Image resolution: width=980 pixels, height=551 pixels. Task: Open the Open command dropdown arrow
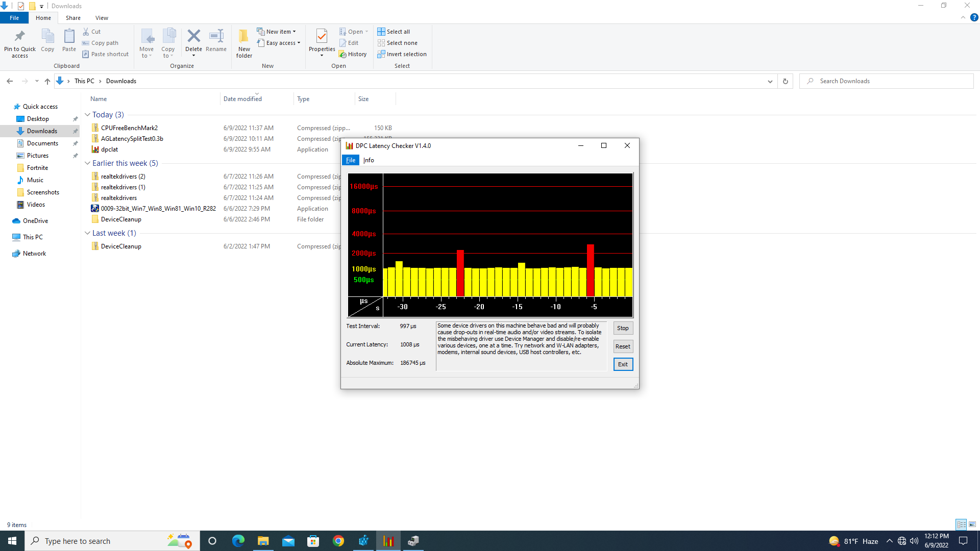tap(366, 32)
